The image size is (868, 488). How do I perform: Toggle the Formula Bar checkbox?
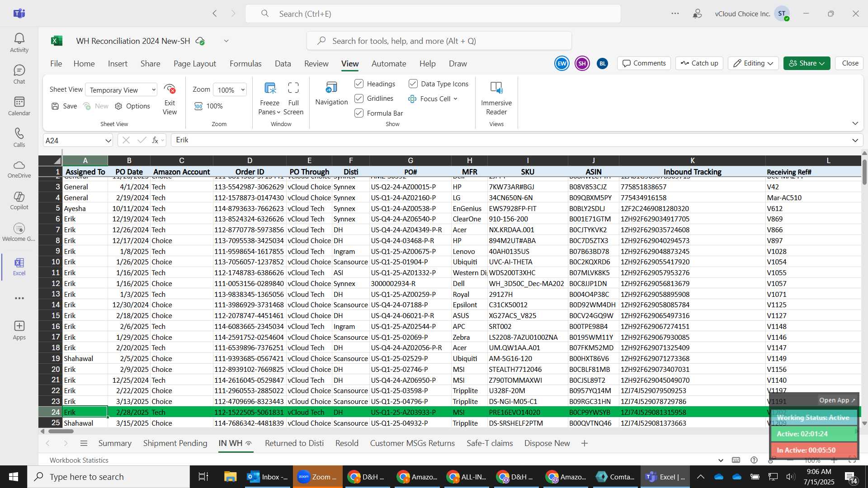pos(359,113)
